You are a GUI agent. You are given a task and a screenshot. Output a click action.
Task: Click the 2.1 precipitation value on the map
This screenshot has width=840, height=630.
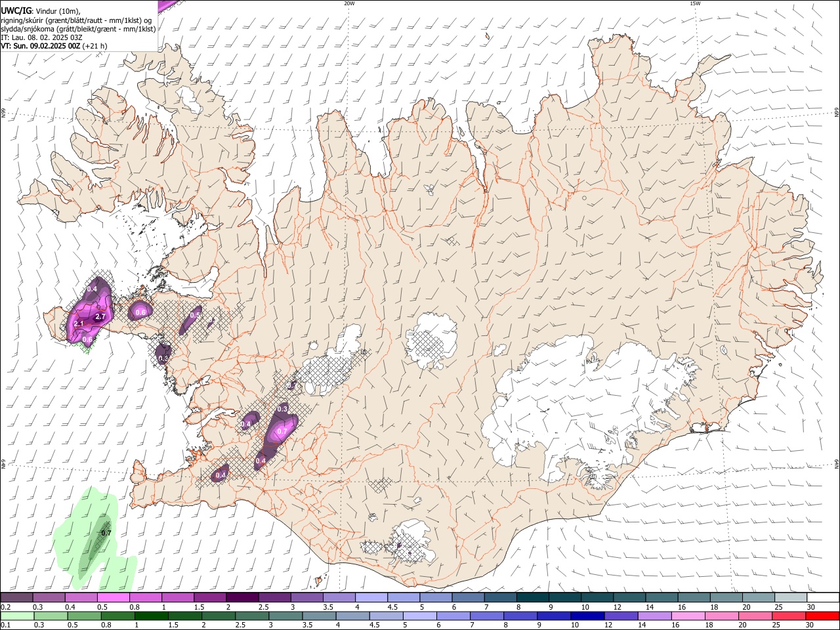click(79, 324)
